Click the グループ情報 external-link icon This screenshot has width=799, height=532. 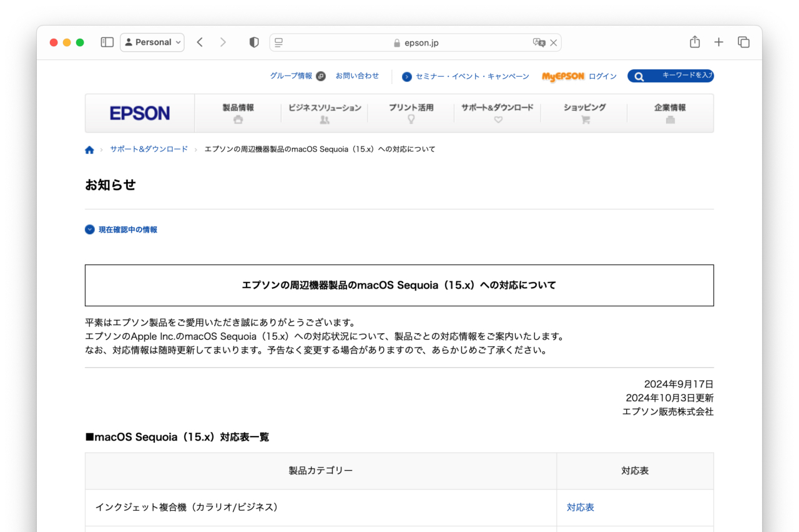(321, 76)
